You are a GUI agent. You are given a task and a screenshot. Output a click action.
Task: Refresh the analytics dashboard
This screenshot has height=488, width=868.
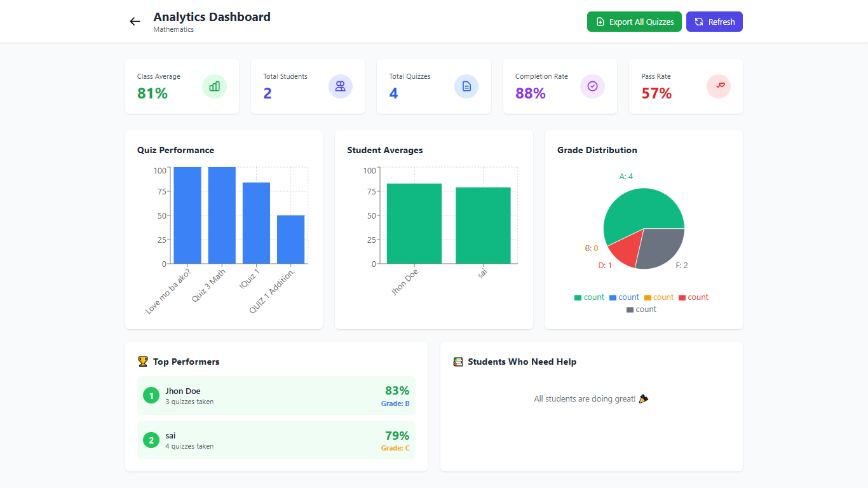click(x=714, y=22)
